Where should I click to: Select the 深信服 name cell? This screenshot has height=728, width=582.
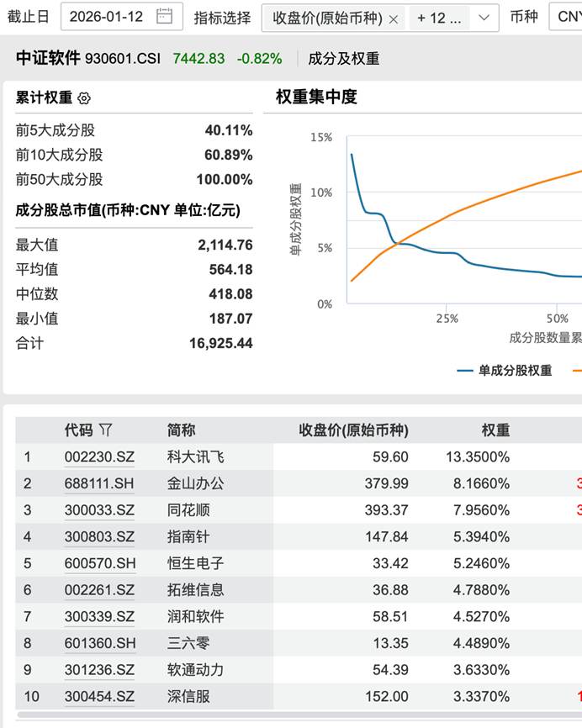pyautogui.click(x=188, y=696)
